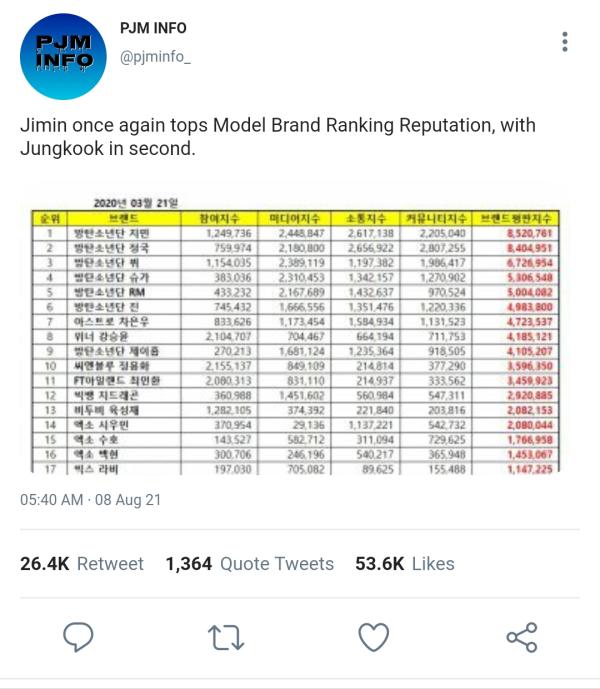Tap the share icon

521,636
